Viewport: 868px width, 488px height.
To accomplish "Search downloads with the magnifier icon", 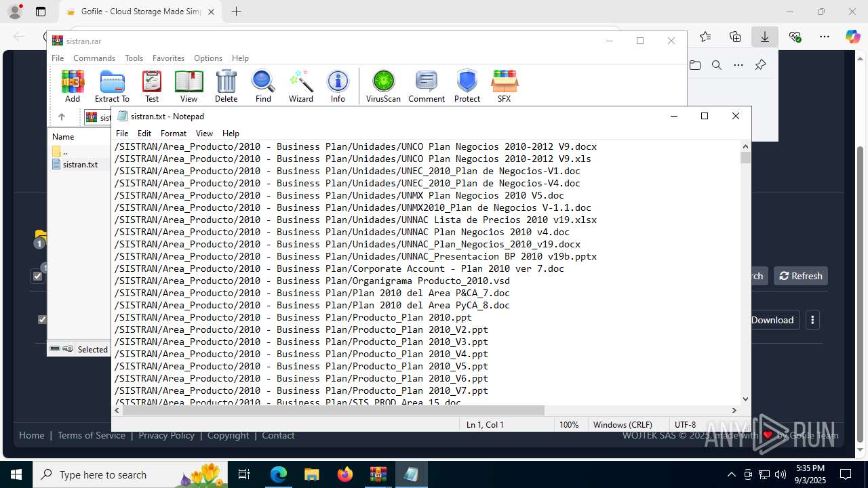I will point(717,65).
